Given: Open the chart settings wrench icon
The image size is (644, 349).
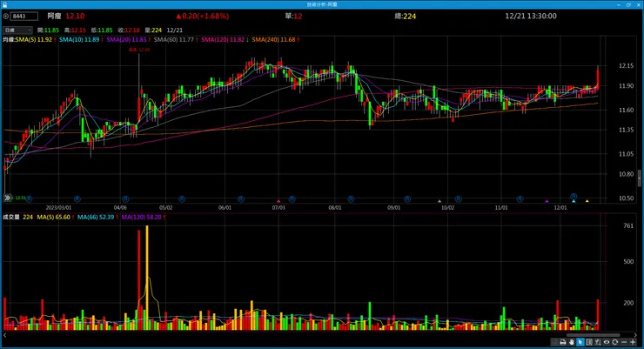Looking at the screenshot, I should click(x=598, y=342).
